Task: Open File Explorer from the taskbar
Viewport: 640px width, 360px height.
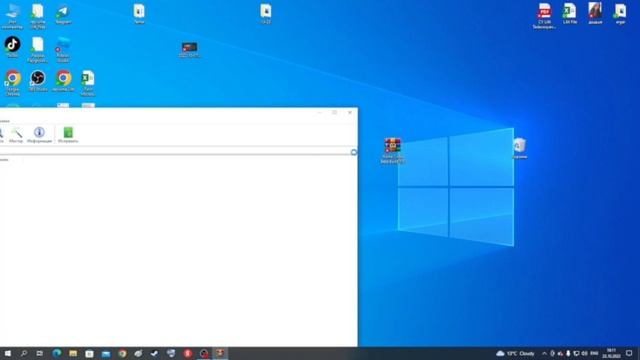Action: [73, 353]
